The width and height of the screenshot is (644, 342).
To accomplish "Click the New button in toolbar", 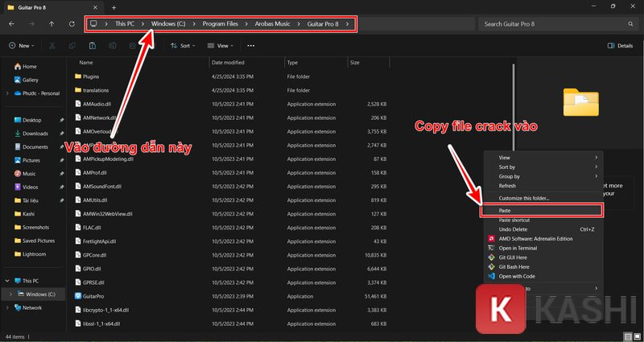I will coord(23,46).
